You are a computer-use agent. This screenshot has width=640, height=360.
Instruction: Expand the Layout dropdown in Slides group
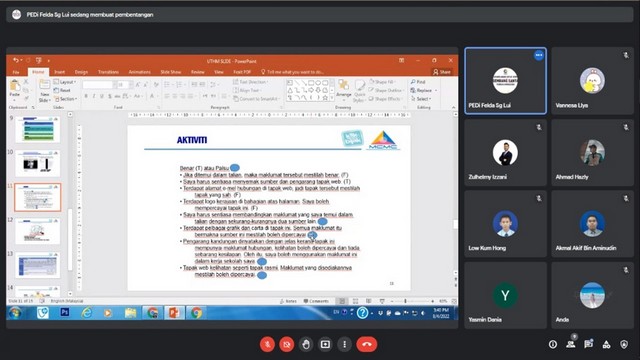point(66,82)
